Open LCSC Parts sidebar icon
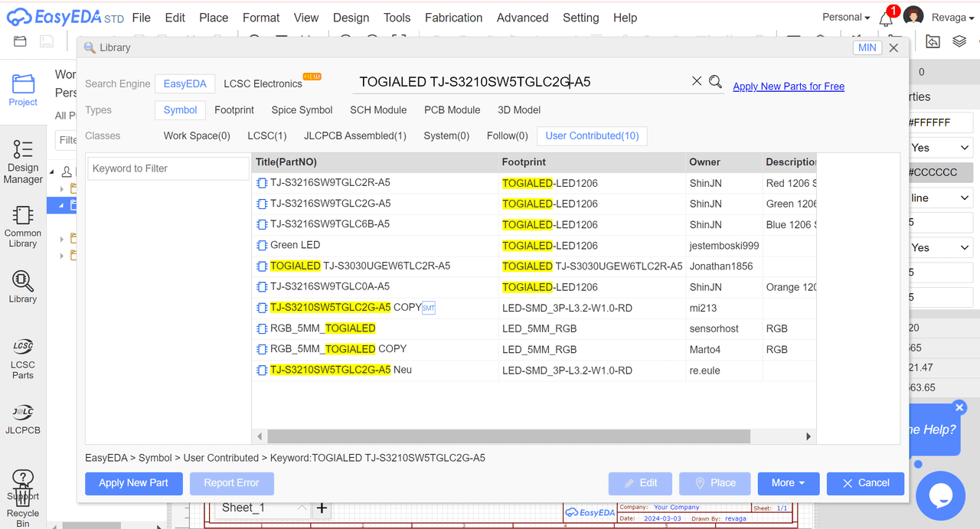The image size is (980, 529). [23, 359]
